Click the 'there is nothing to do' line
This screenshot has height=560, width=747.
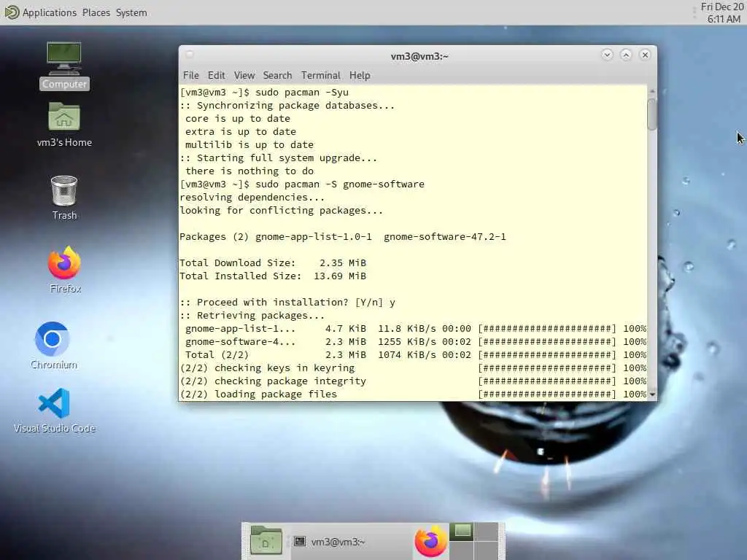click(x=249, y=171)
